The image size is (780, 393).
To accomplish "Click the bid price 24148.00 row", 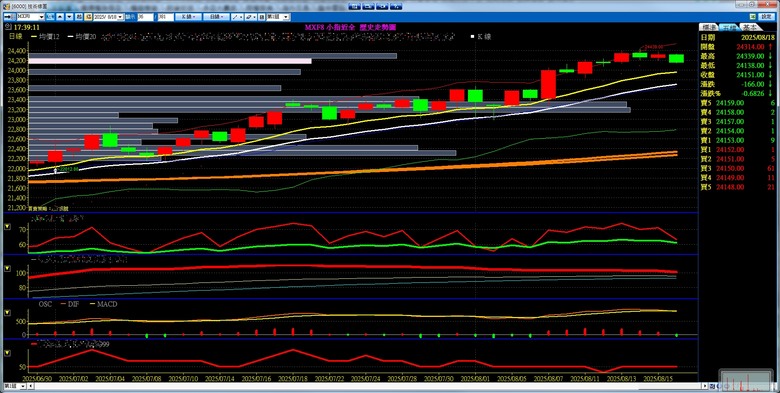I will pos(738,187).
